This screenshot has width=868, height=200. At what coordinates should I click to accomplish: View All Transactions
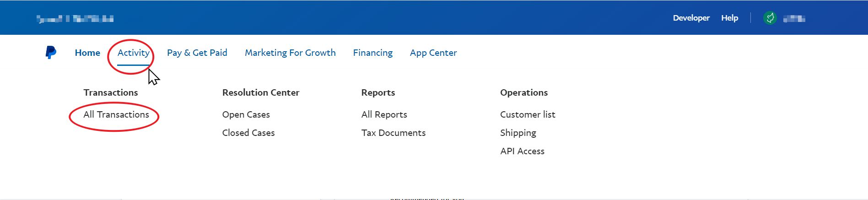(116, 114)
